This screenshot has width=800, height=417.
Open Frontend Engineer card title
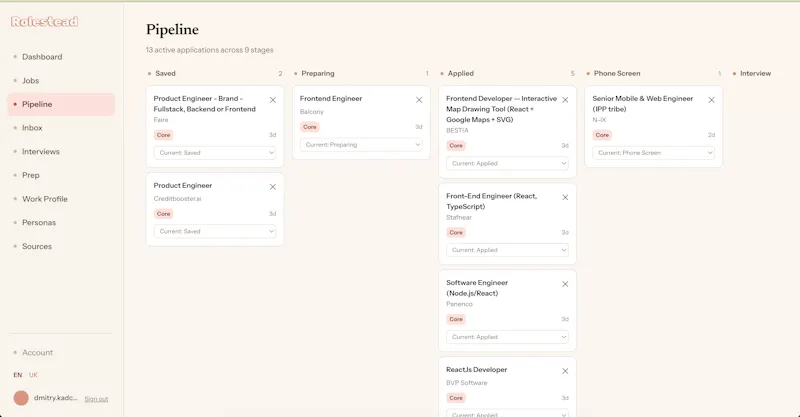(x=331, y=99)
